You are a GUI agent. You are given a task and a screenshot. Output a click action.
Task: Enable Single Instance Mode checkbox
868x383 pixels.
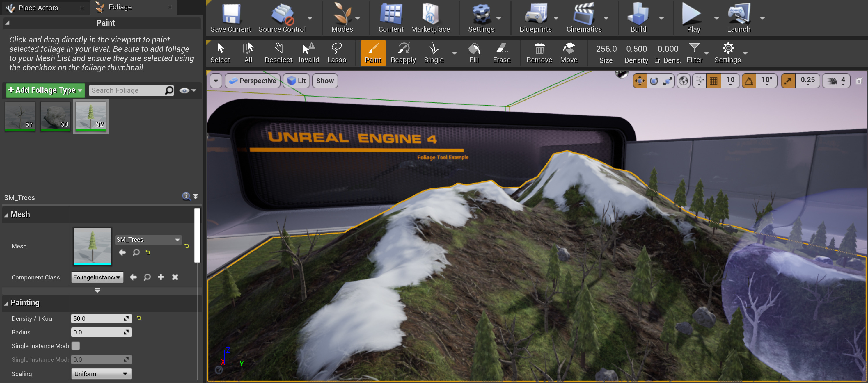pyautogui.click(x=76, y=345)
